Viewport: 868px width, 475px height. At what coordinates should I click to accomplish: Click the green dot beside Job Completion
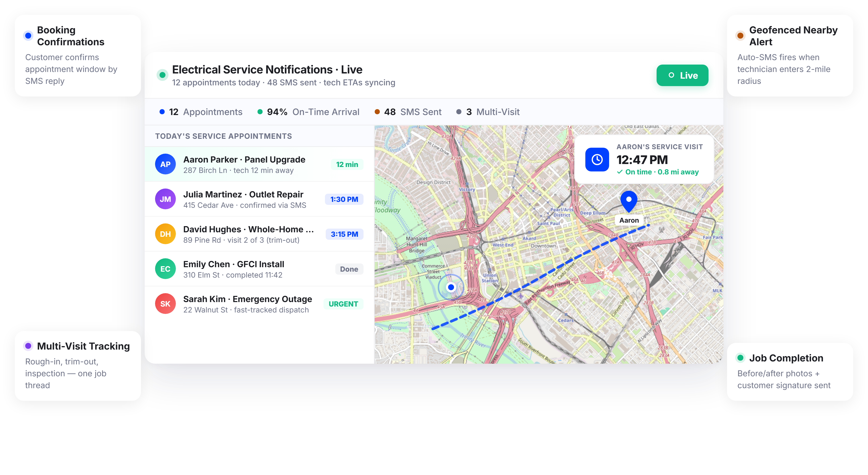click(x=740, y=358)
